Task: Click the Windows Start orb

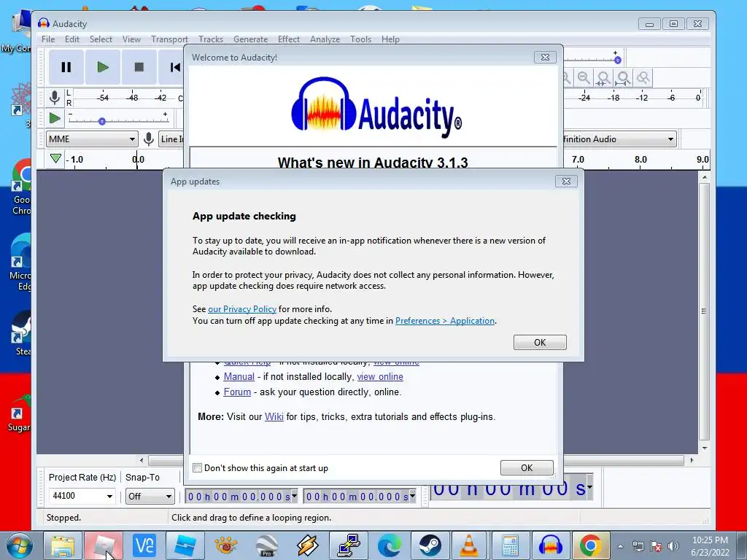Action: point(20,545)
